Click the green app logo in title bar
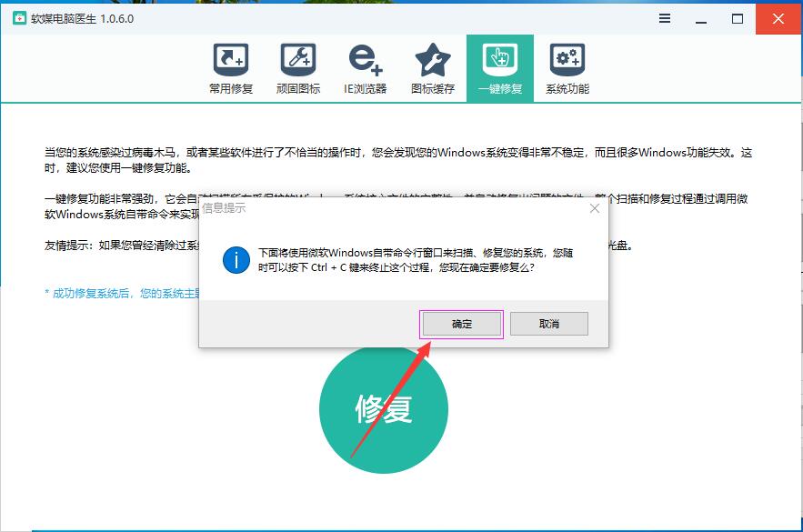 point(17,18)
